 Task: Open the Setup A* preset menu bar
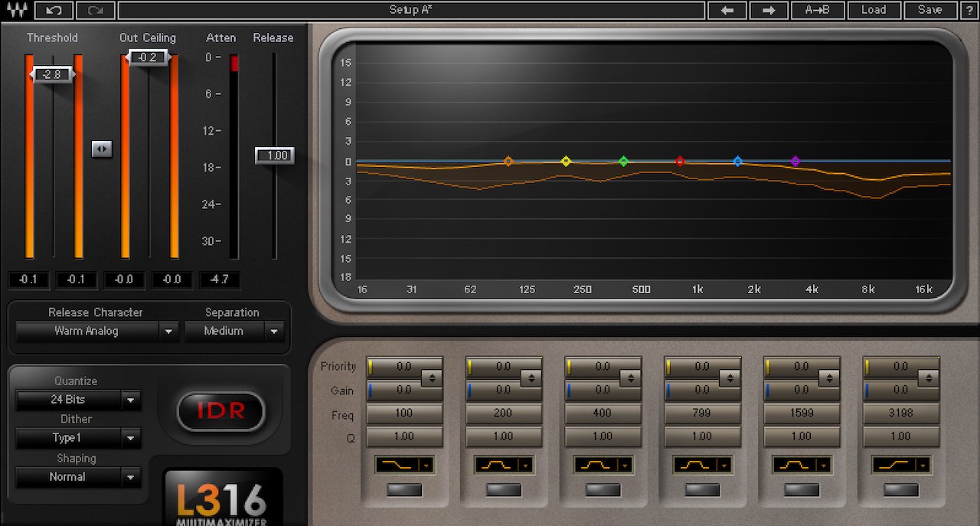[x=411, y=10]
